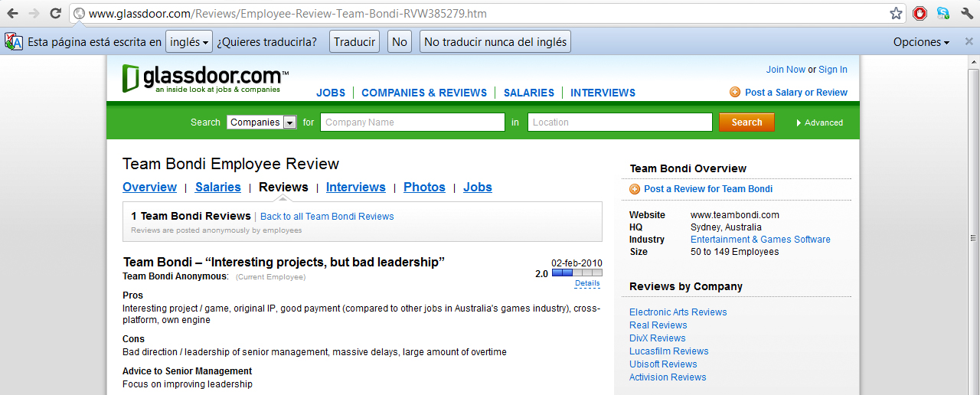Click the 50 to 149 Employees size text
980x395 pixels.
click(x=735, y=252)
